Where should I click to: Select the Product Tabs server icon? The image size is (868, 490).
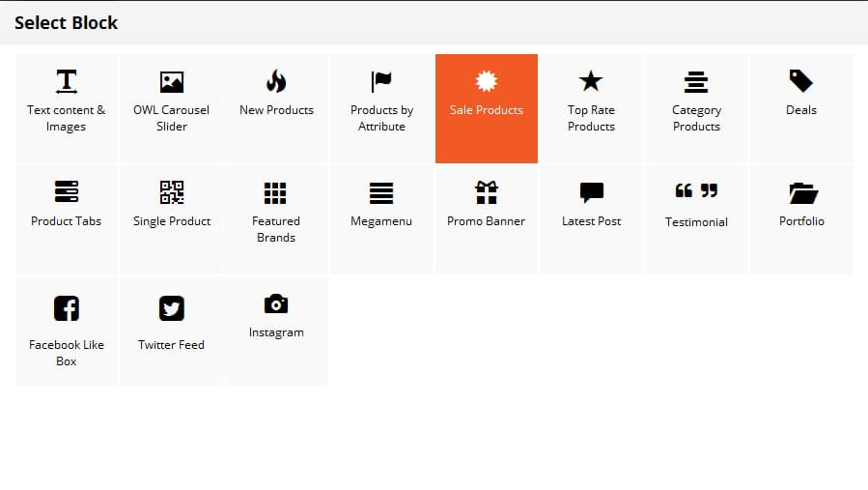pos(67,191)
